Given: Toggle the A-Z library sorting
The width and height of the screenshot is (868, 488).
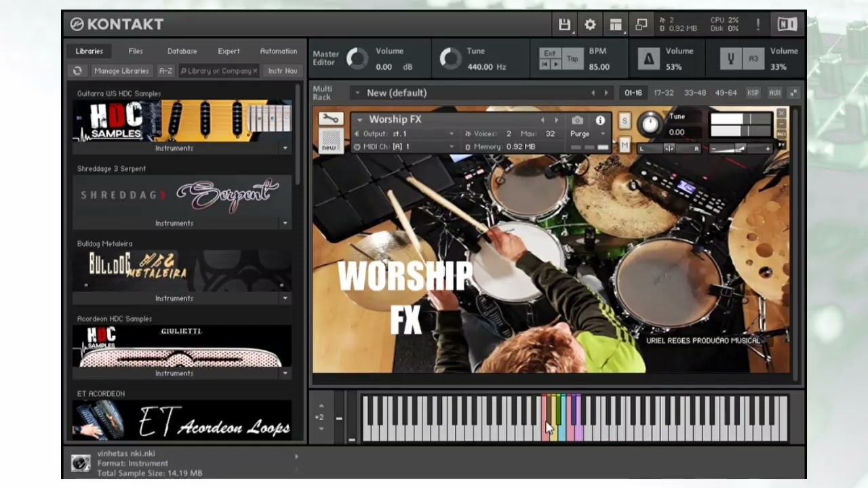Looking at the screenshot, I should pyautogui.click(x=165, y=70).
